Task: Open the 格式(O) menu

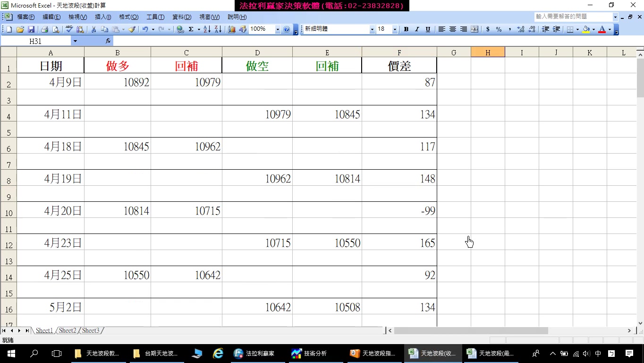Action: [x=128, y=17]
